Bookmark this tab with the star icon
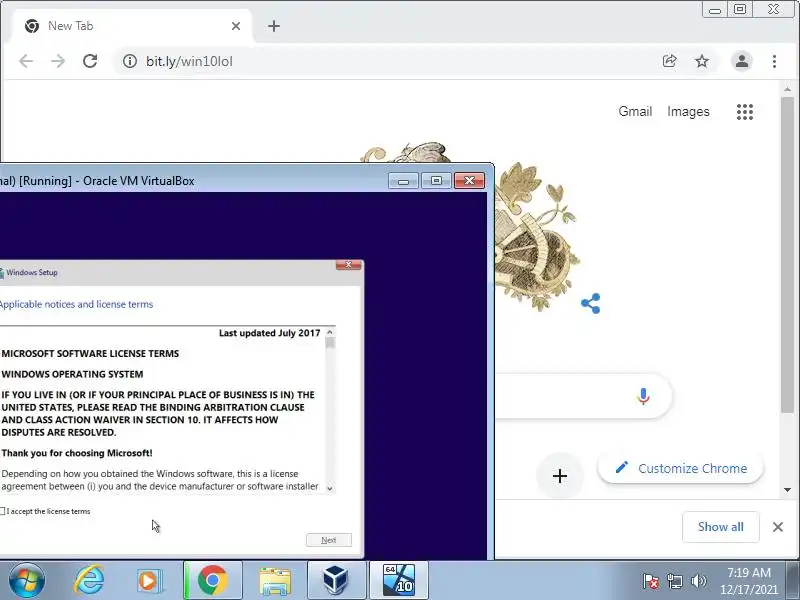Image resolution: width=800 pixels, height=600 pixels. (x=702, y=61)
